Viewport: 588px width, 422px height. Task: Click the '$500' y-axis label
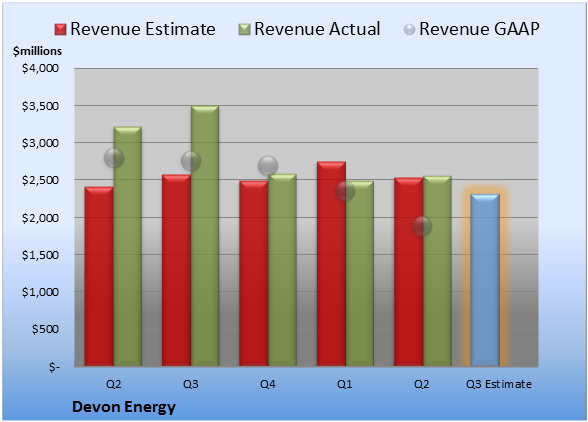[45, 329]
